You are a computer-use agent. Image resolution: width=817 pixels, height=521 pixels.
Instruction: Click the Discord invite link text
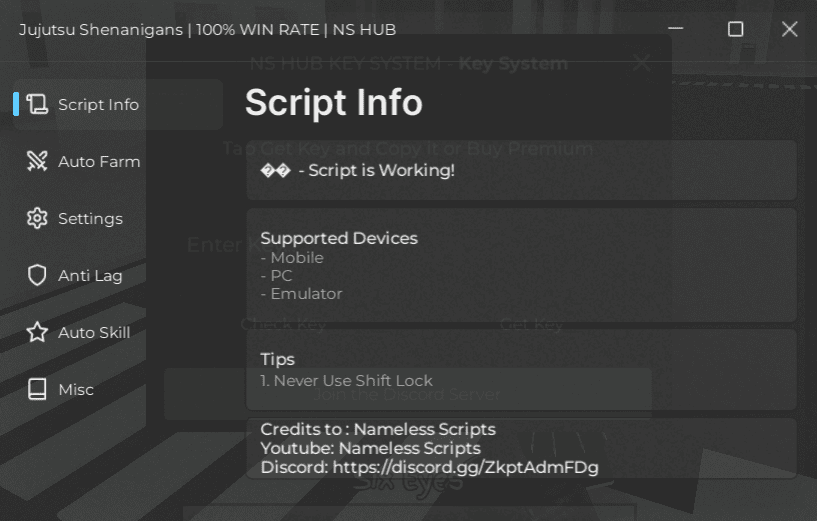pos(465,467)
